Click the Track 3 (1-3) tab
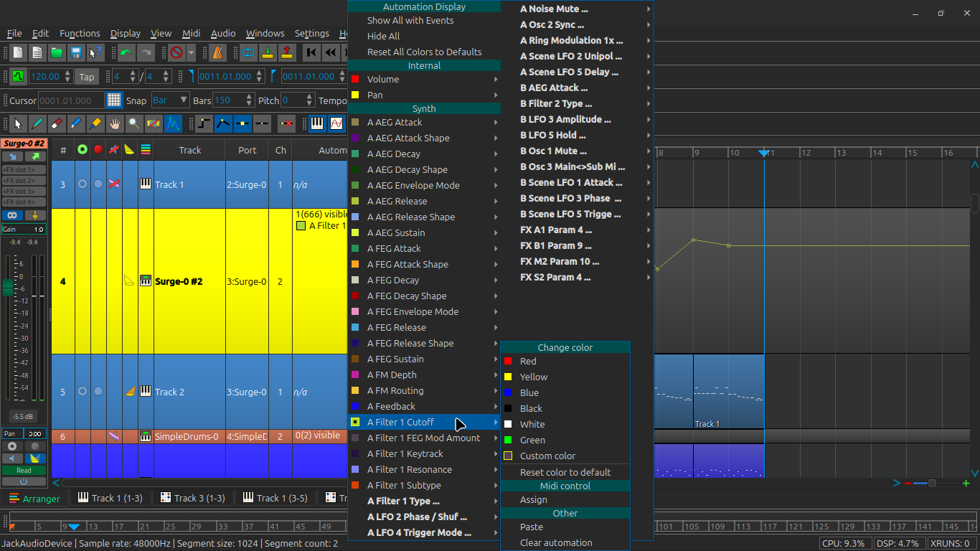 tap(192, 498)
